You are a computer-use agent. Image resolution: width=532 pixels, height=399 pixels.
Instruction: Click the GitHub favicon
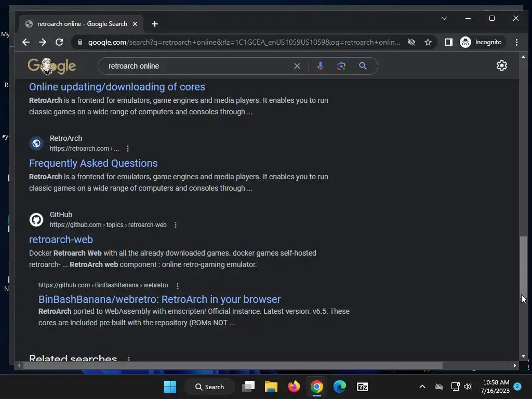click(36, 220)
